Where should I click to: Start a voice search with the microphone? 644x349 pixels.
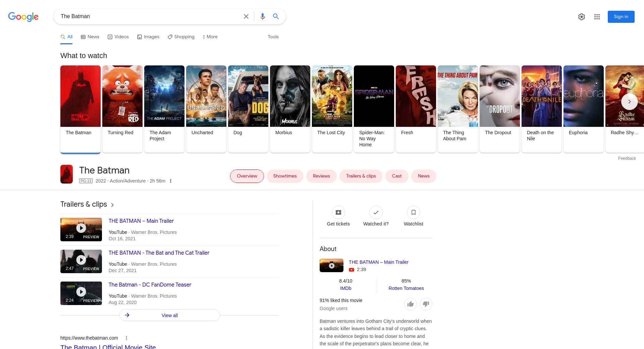coord(262,16)
